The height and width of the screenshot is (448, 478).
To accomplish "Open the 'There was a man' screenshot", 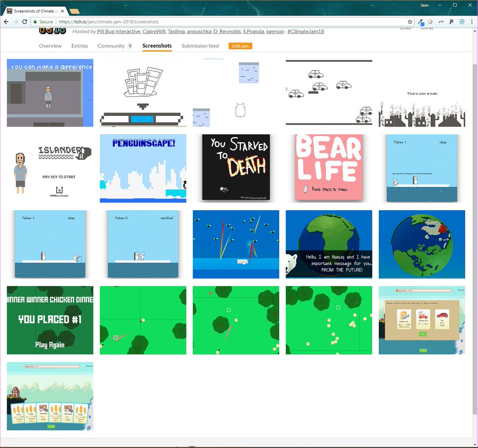I will [x=422, y=93].
